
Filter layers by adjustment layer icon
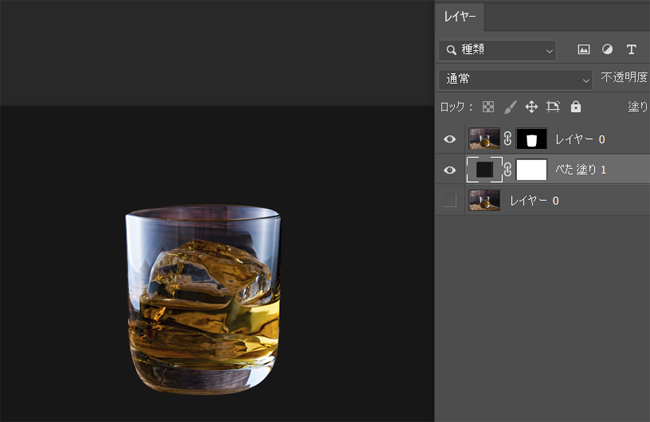click(x=607, y=49)
